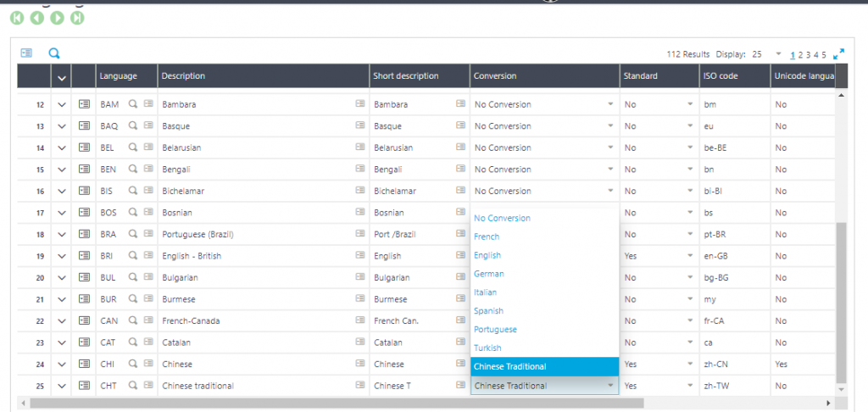
Task: Click the search magnifier above the table
Action: pyautogui.click(x=53, y=53)
